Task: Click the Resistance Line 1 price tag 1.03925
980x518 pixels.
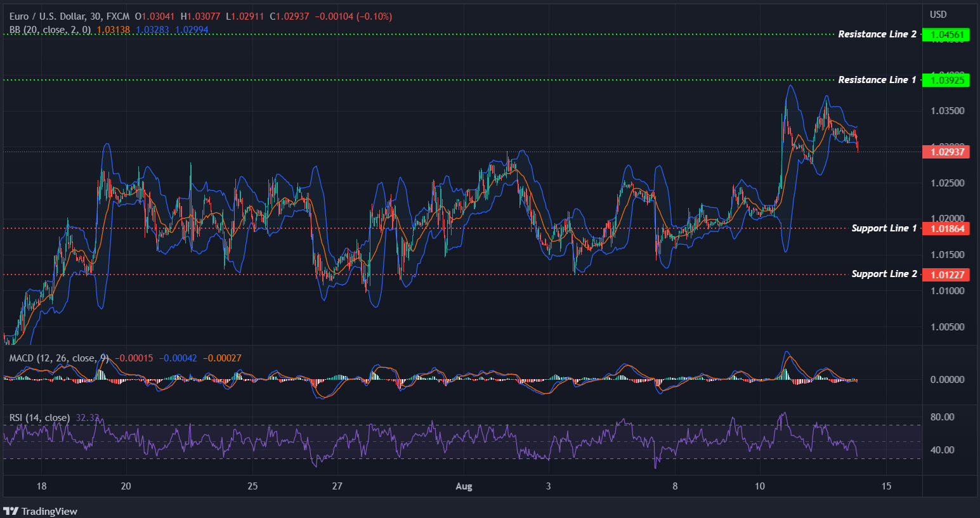Action: click(946, 80)
